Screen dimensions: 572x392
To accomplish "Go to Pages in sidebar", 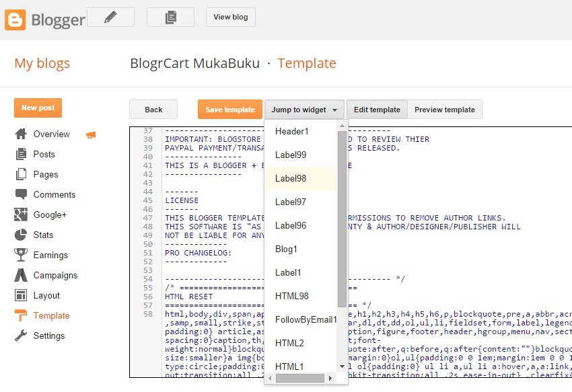I will pyautogui.click(x=46, y=174).
